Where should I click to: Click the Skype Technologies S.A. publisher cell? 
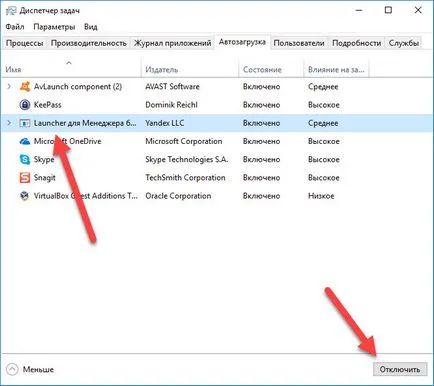coord(187,160)
